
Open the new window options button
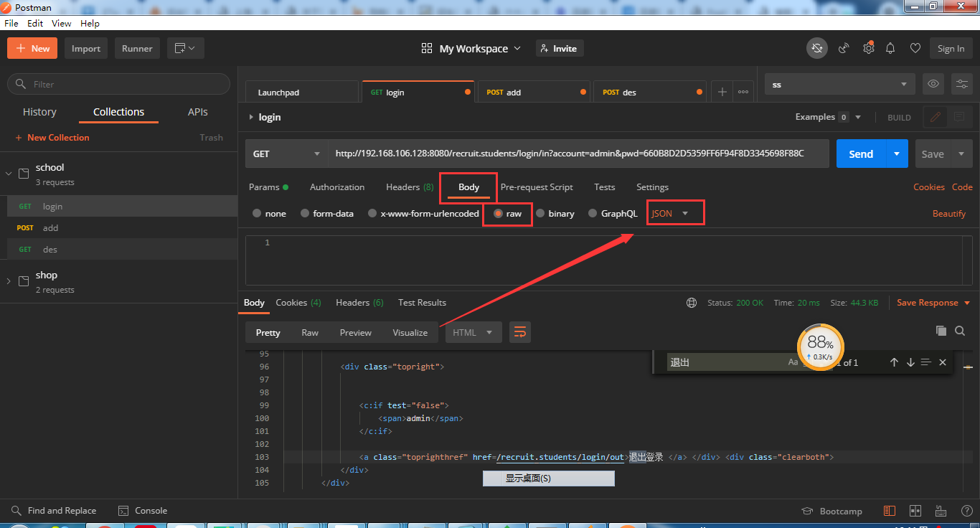[186, 48]
